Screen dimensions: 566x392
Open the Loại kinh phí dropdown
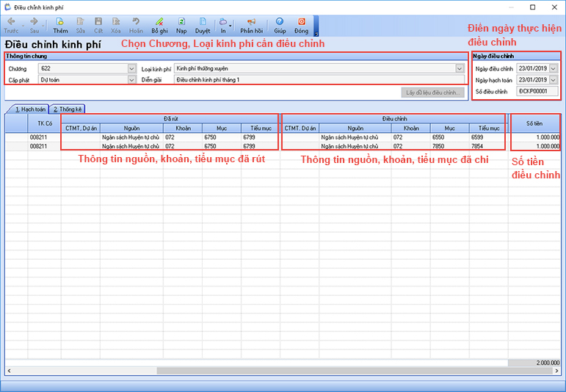click(460, 68)
